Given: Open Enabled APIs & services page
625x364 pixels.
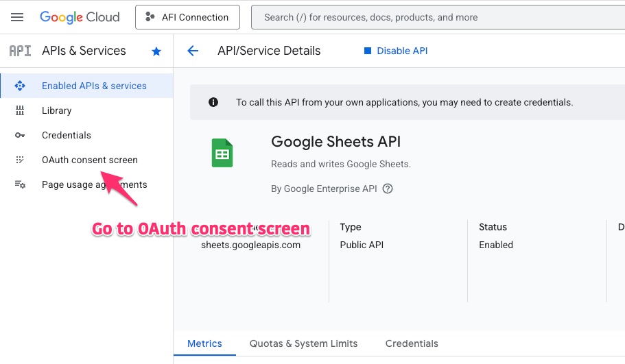Looking at the screenshot, I should click(x=94, y=86).
